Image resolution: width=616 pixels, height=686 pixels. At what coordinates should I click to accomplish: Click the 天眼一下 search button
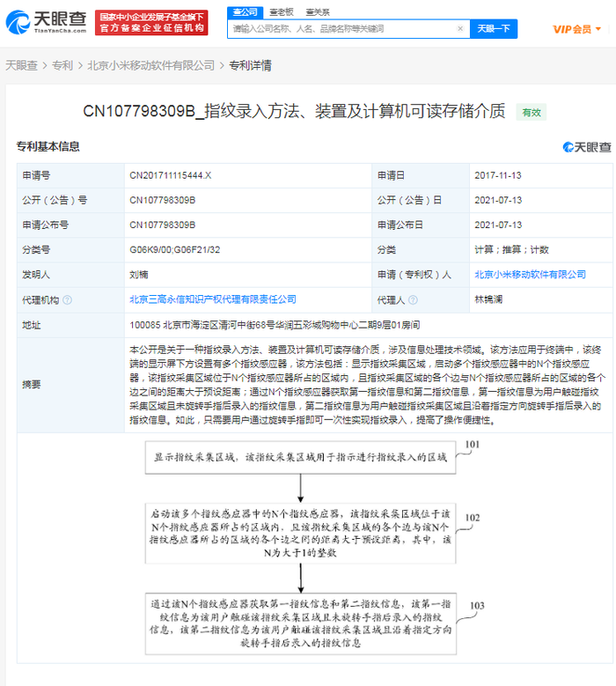click(494, 29)
